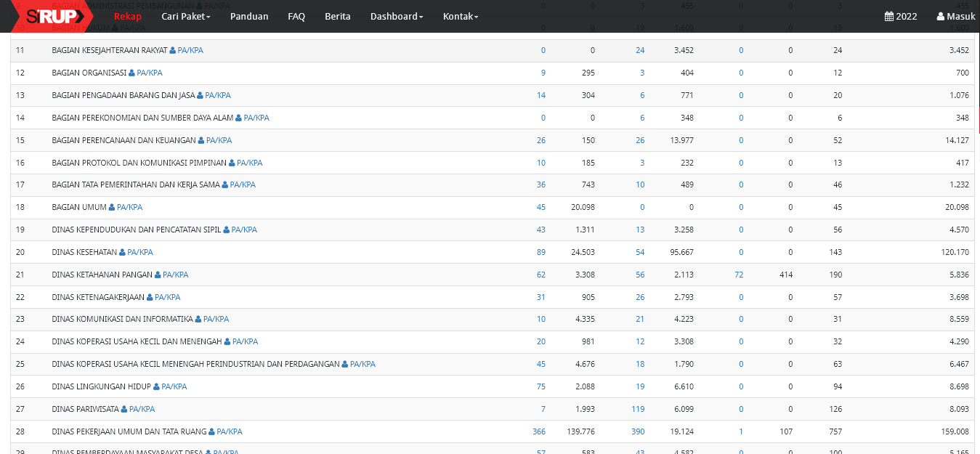Viewport: 980px width, 454px height.
Task: Click the user icon for Dinas Lingkungan Hidup
Action: 156,386
